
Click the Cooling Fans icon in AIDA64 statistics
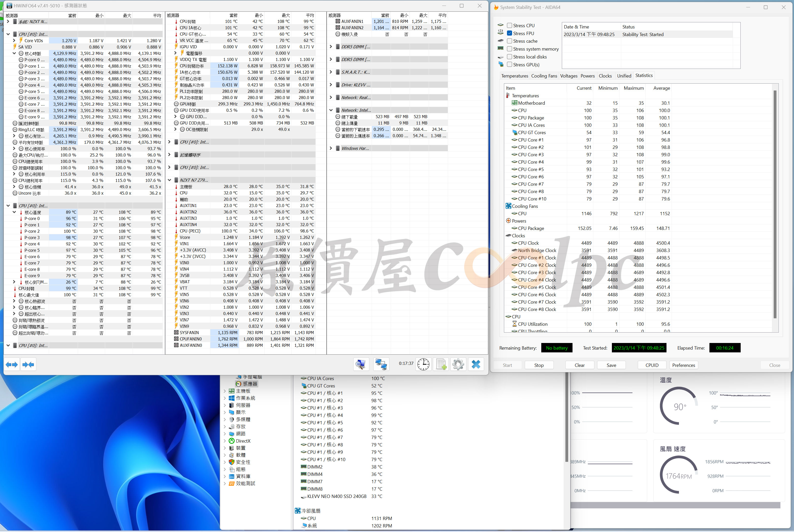(508, 206)
